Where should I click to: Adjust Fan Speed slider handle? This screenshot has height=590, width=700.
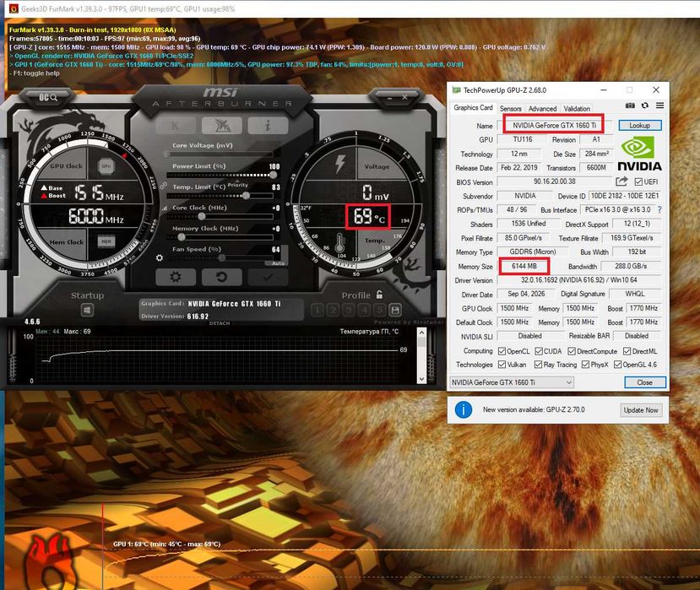click(x=222, y=258)
